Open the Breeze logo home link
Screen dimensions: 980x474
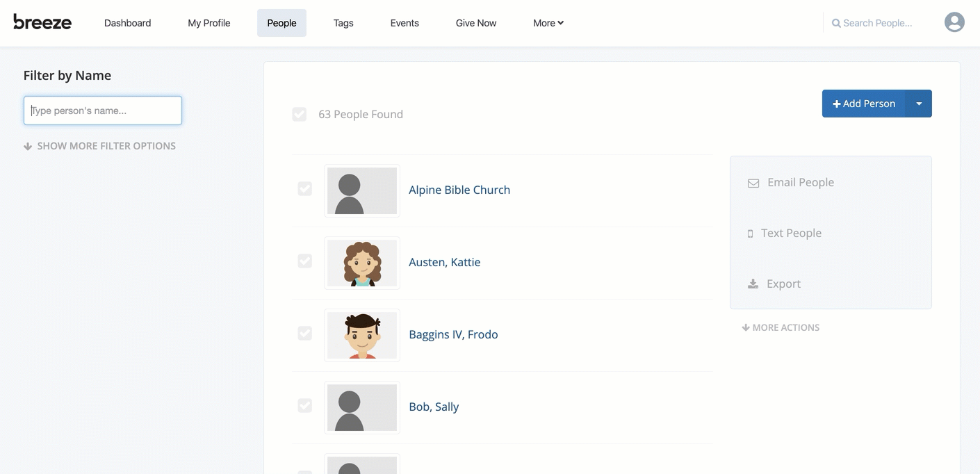pos(42,22)
